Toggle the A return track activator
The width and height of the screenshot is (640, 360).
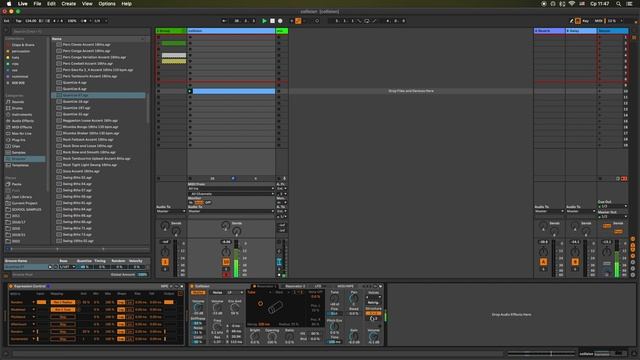click(543, 262)
